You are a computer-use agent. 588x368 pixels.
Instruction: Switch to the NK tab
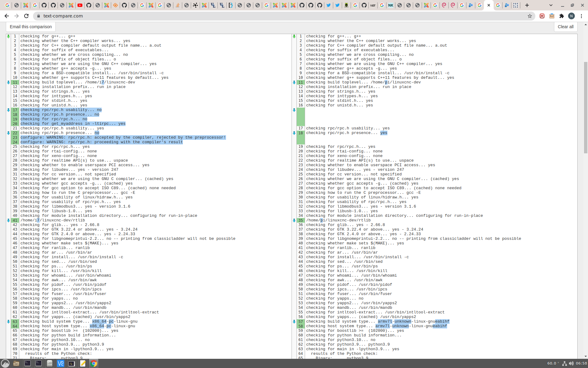click(391, 5)
